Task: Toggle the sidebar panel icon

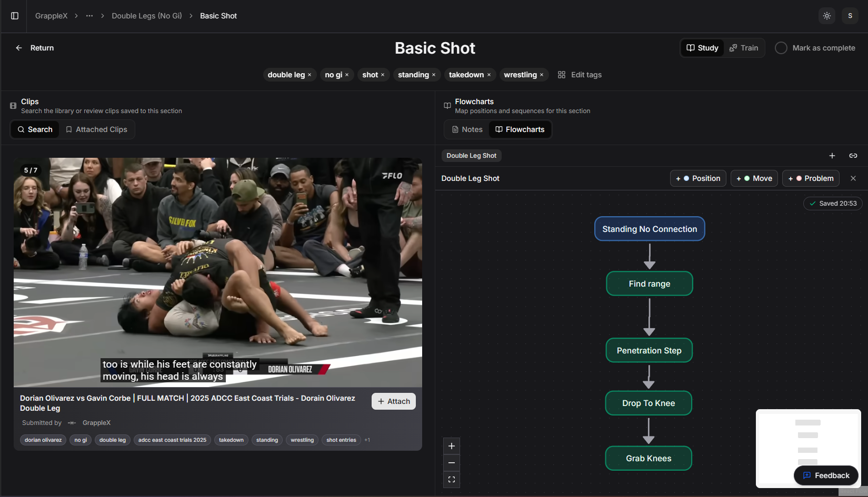Action: 15,16
